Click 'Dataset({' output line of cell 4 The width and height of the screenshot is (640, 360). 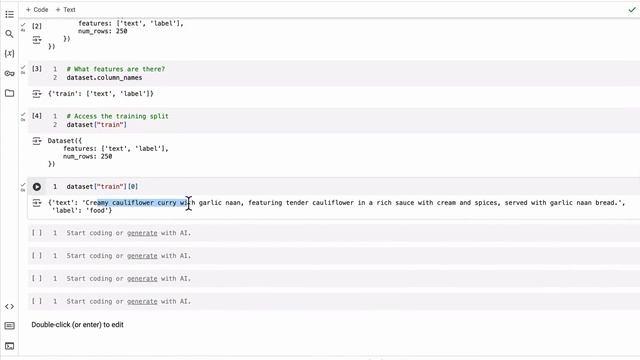tap(64, 141)
